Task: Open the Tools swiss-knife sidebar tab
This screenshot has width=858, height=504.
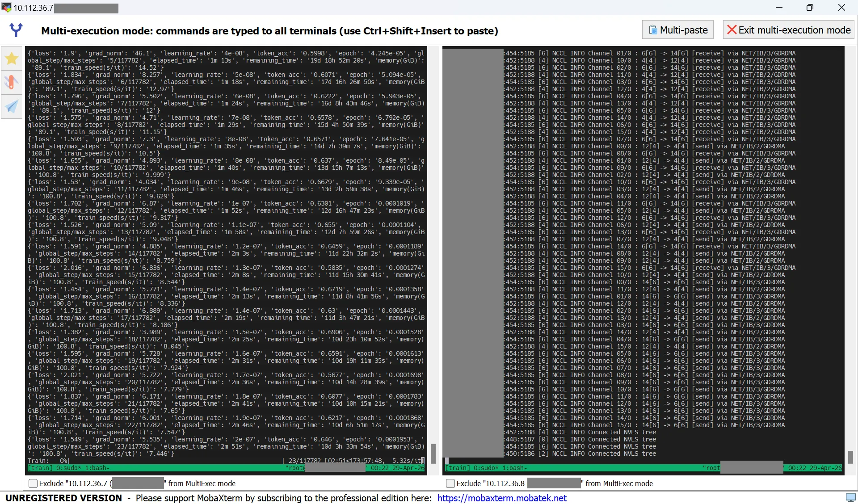Action: 12,82
